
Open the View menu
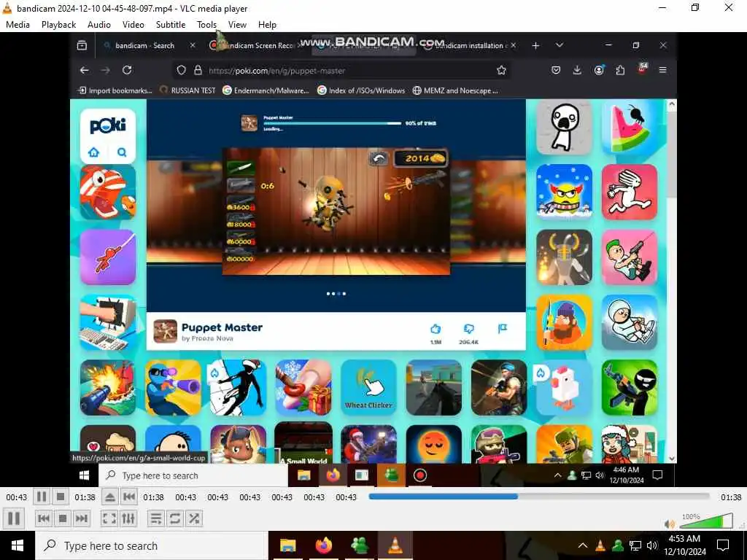pyautogui.click(x=237, y=25)
